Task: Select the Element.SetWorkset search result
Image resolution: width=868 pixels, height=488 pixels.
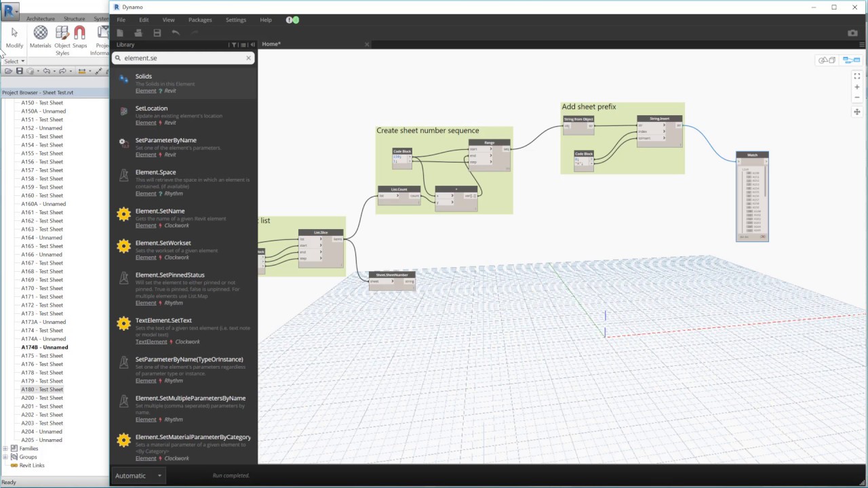Action: (x=184, y=249)
